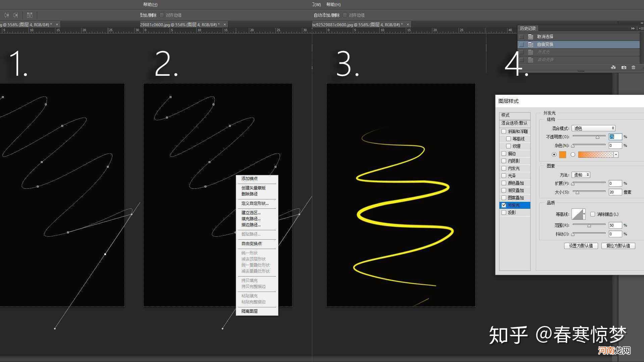
Task: Open the glow gradient picker arrow
Action: click(616, 155)
